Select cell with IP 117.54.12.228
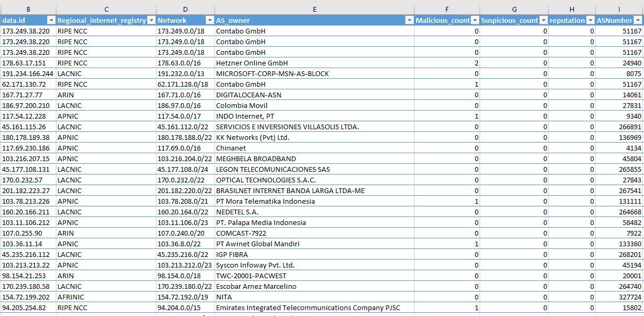 click(x=28, y=116)
